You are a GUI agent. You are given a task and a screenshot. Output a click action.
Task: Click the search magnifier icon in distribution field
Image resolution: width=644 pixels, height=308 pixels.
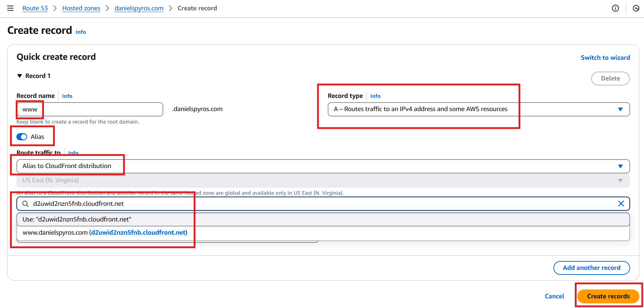(x=26, y=204)
